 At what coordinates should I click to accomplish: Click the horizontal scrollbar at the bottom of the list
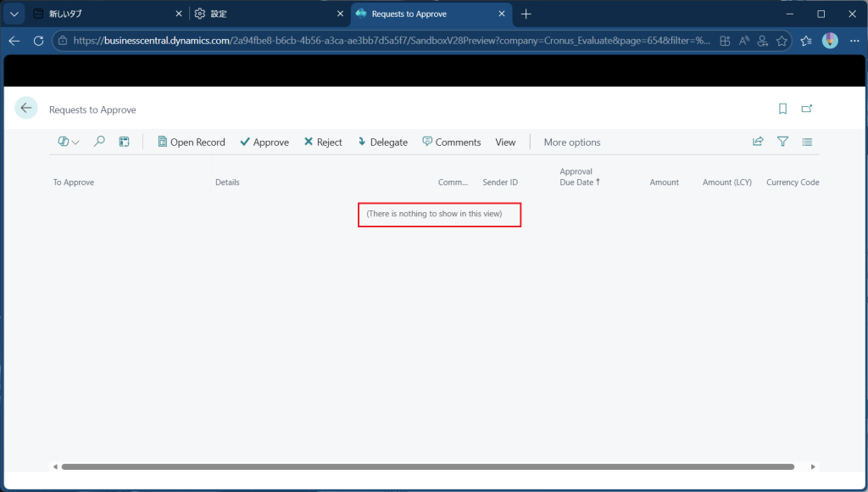(427, 467)
